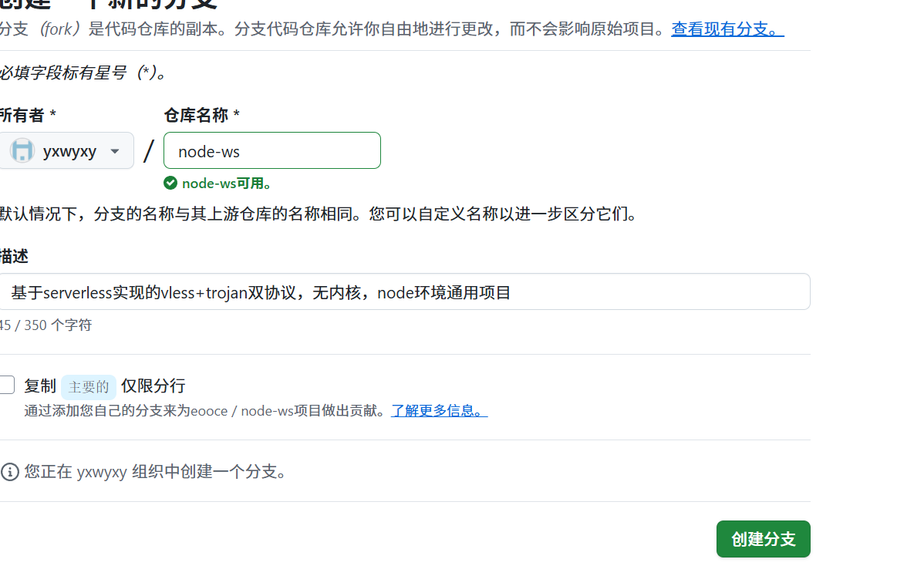
Task: Open the 查看现有分支 link
Action: coord(727,29)
